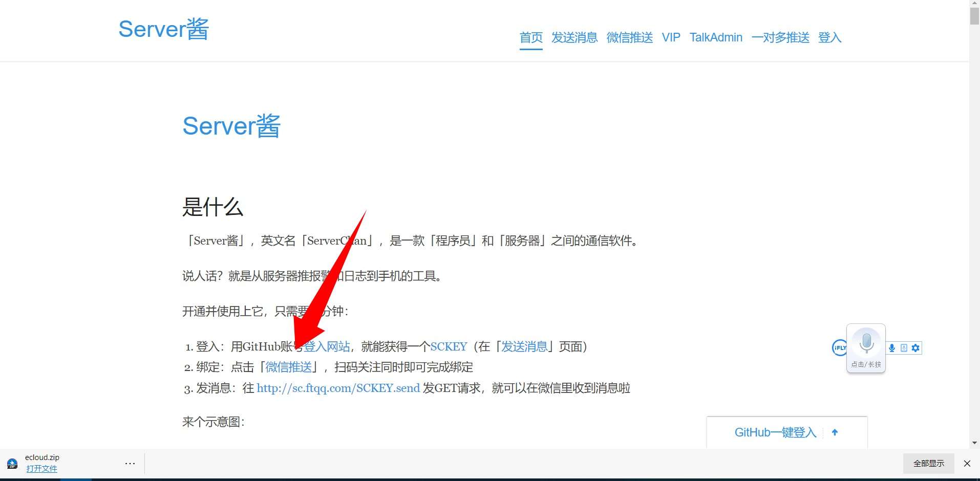The height and width of the screenshot is (481, 980).
Task: Open the 首页 navigation tab
Action: pyautogui.click(x=531, y=37)
